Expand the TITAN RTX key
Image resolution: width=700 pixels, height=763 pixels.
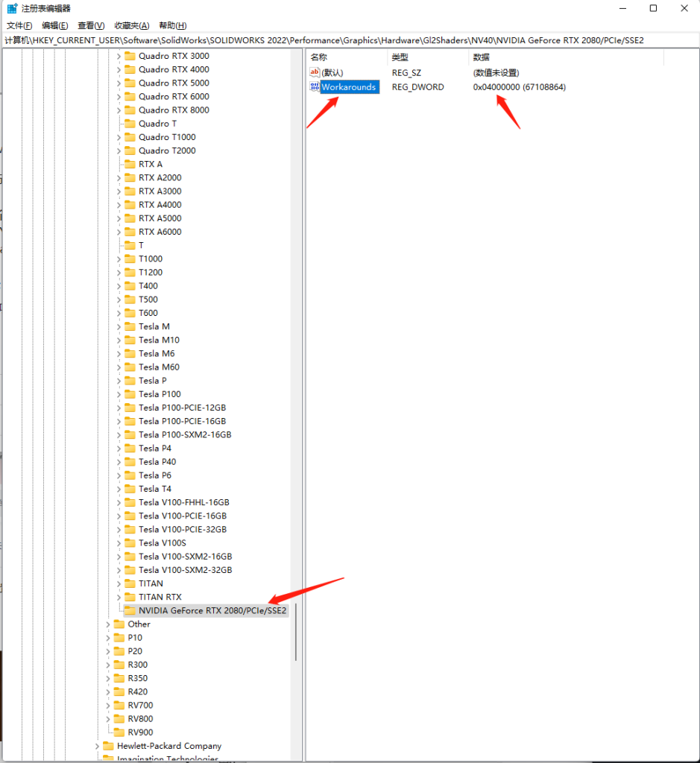pyautogui.click(x=119, y=597)
